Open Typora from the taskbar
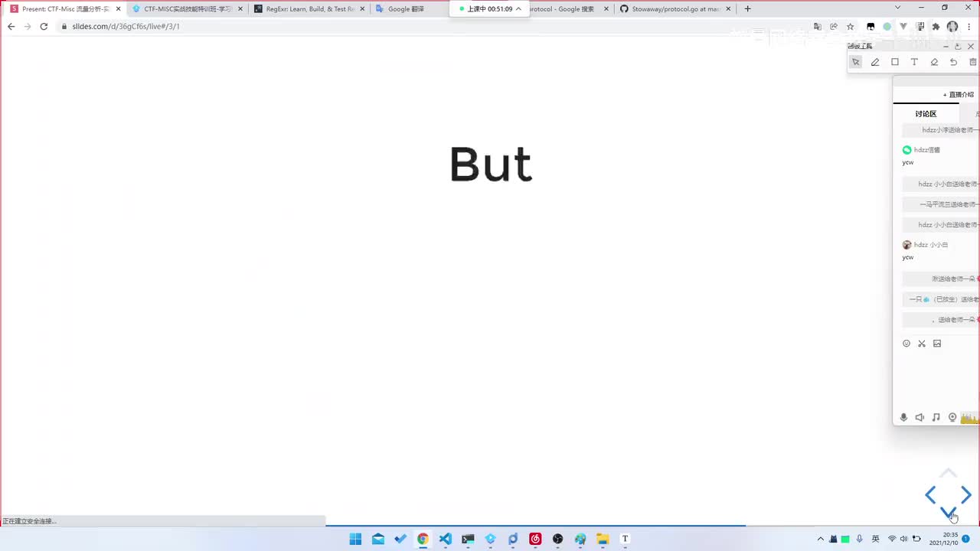The width and height of the screenshot is (980, 551). click(625, 539)
